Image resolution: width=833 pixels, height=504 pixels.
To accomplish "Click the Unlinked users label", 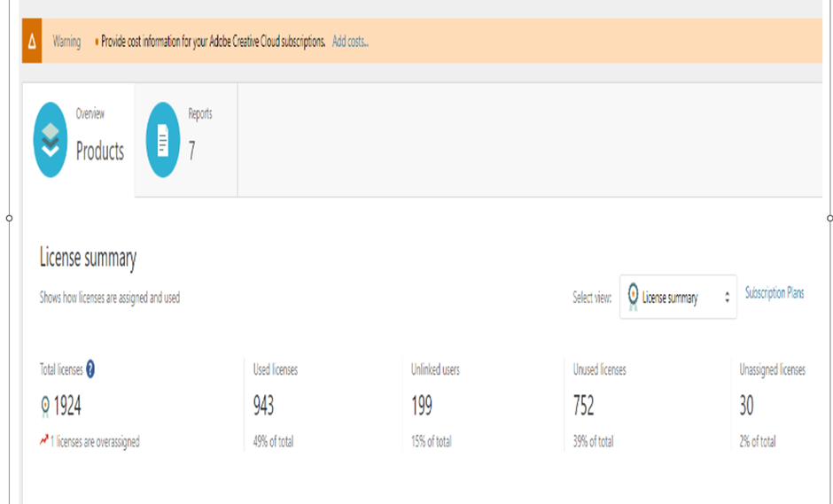I will tap(435, 369).
